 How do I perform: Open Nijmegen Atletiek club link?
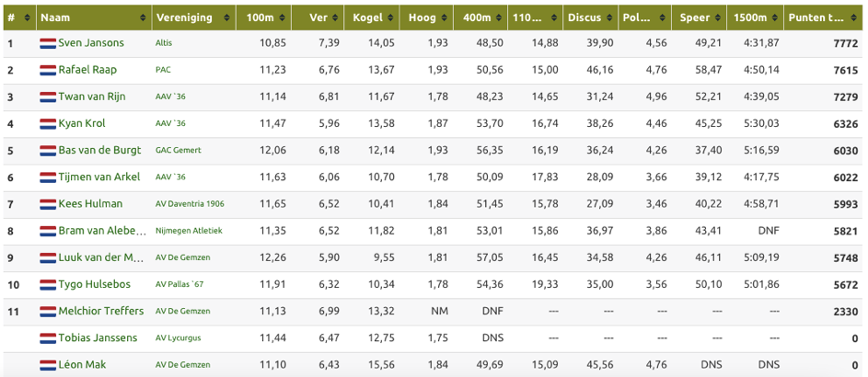pos(189,231)
